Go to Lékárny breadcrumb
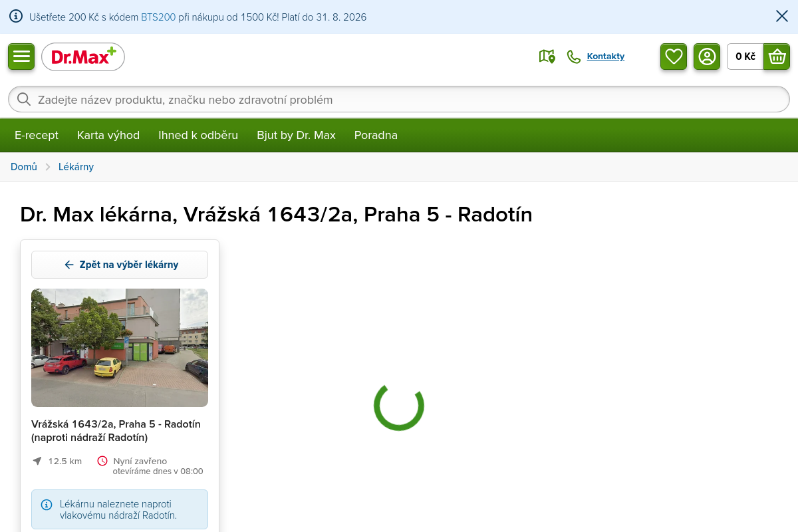798x532 pixels. (76, 167)
